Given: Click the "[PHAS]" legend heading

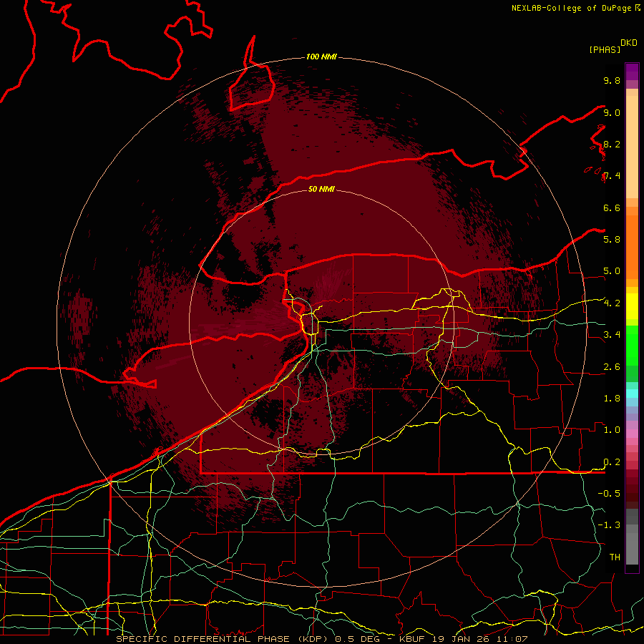Looking at the screenshot, I should [605, 49].
